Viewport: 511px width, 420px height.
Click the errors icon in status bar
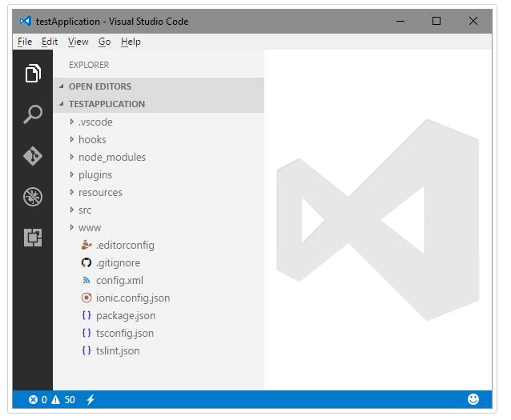point(33,399)
